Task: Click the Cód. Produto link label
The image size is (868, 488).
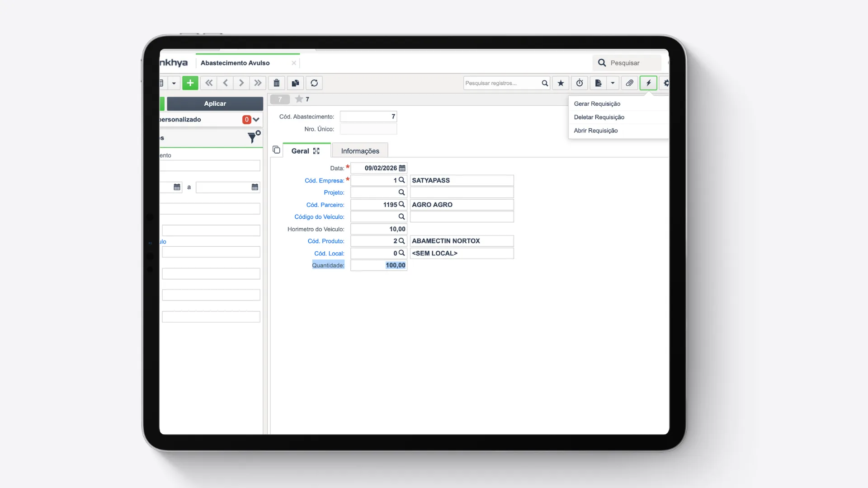Action: 326,241
